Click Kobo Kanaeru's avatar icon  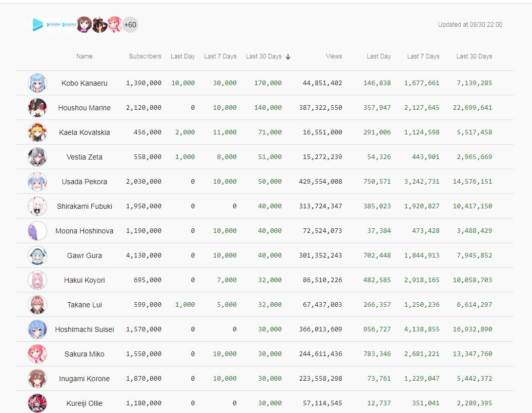[x=37, y=83]
